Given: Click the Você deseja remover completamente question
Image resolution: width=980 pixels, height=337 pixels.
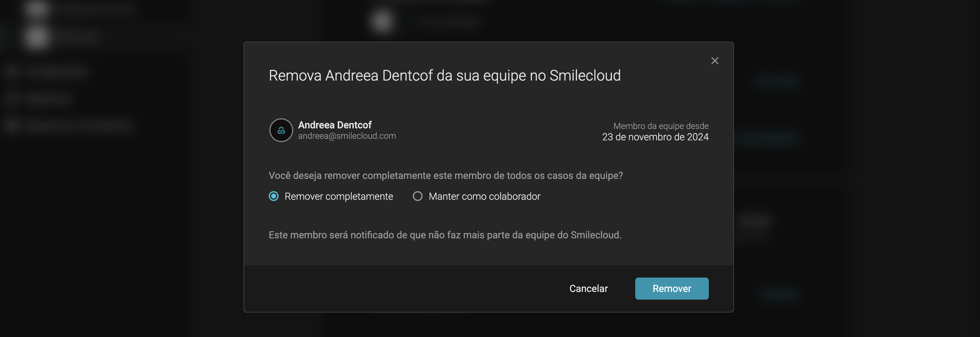Looking at the screenshot, I should pyautogui.click(x=446, y=176).
